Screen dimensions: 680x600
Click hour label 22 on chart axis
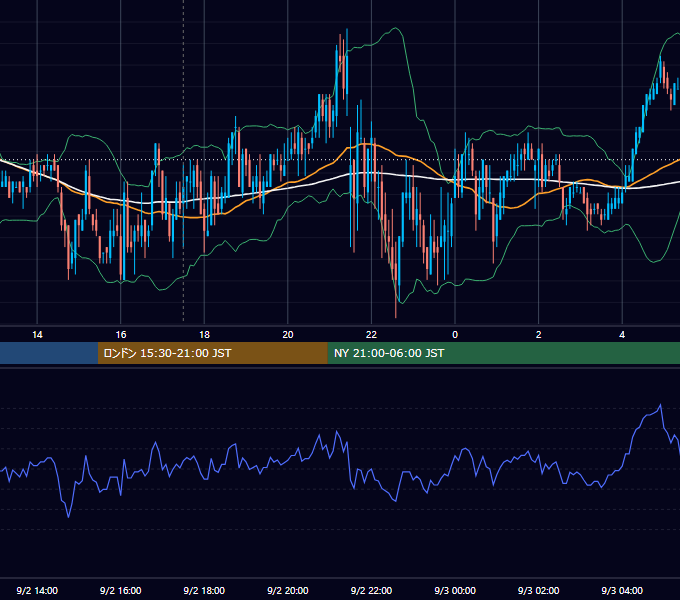[371, 335]
